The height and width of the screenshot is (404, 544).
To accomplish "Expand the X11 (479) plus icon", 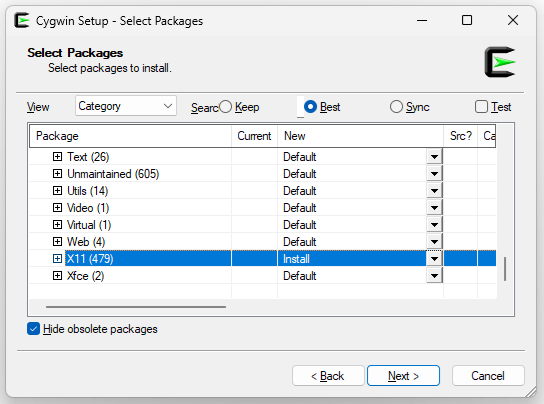I will point(57,259).
